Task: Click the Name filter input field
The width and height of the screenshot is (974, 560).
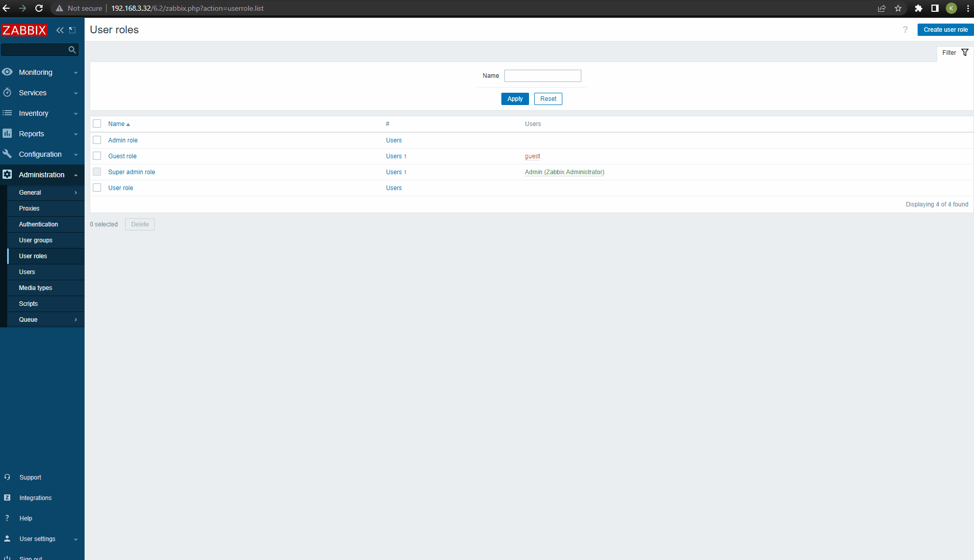Action: click(x=542, y=76)
